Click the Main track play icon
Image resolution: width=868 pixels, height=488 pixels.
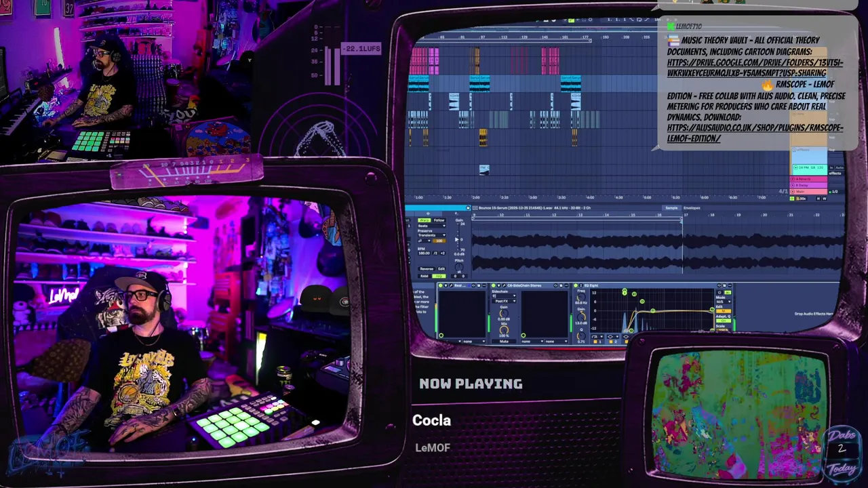792,191
